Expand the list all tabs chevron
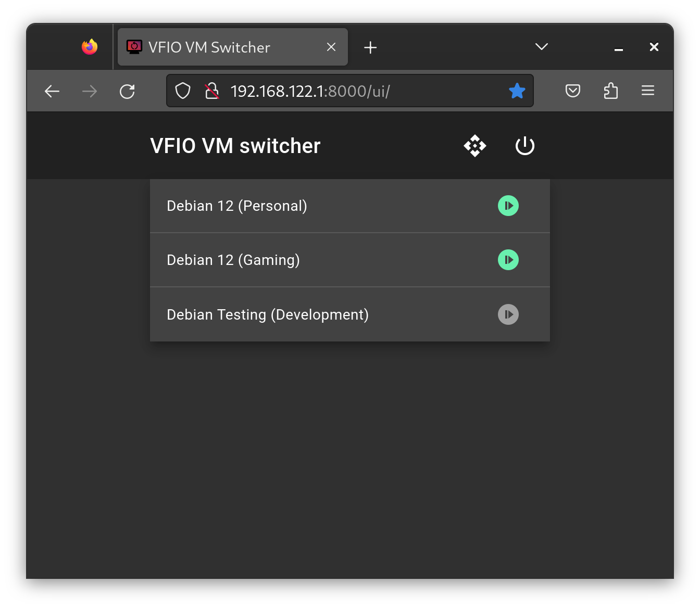This screenshot has width=700, height=608. 542,47
